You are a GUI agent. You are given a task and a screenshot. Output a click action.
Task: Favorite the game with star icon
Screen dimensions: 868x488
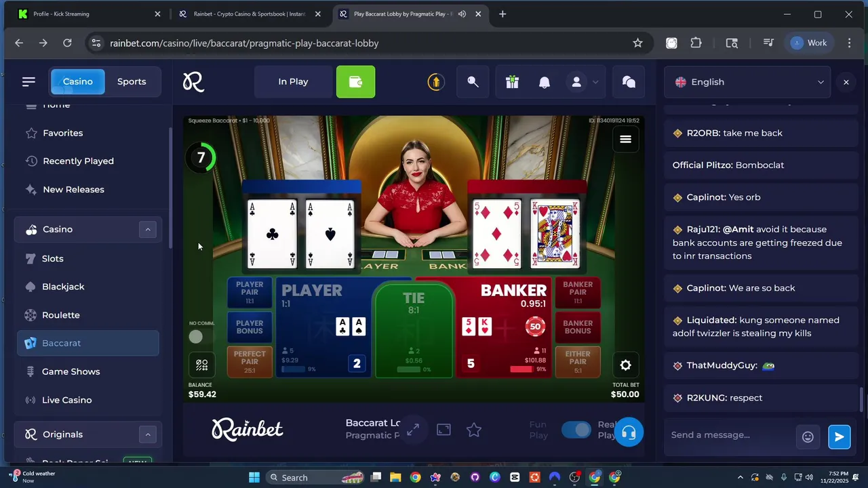(x=474, y=430)
